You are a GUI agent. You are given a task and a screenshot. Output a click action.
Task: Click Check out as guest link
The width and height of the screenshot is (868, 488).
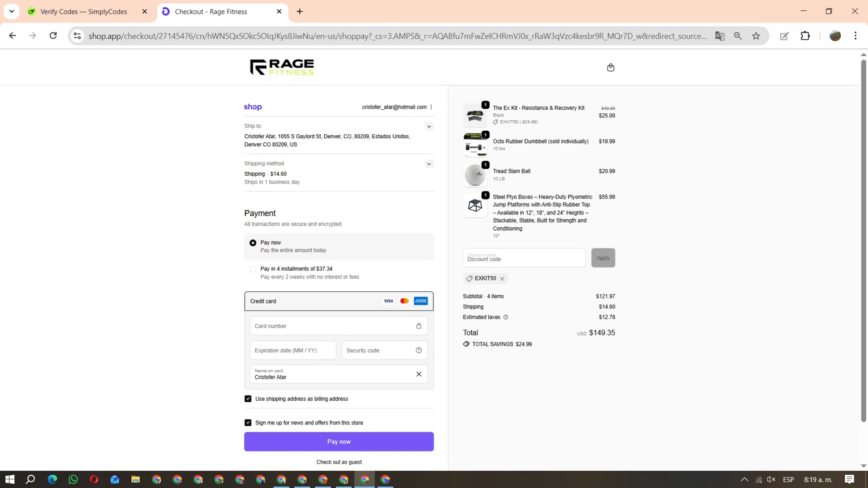pyautogui.click(x=339, y=462)
